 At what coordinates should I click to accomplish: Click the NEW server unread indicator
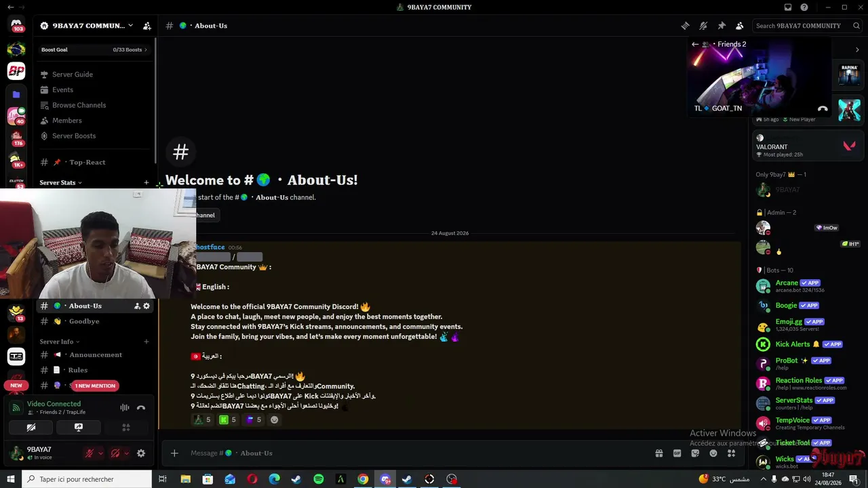point(16,385)
